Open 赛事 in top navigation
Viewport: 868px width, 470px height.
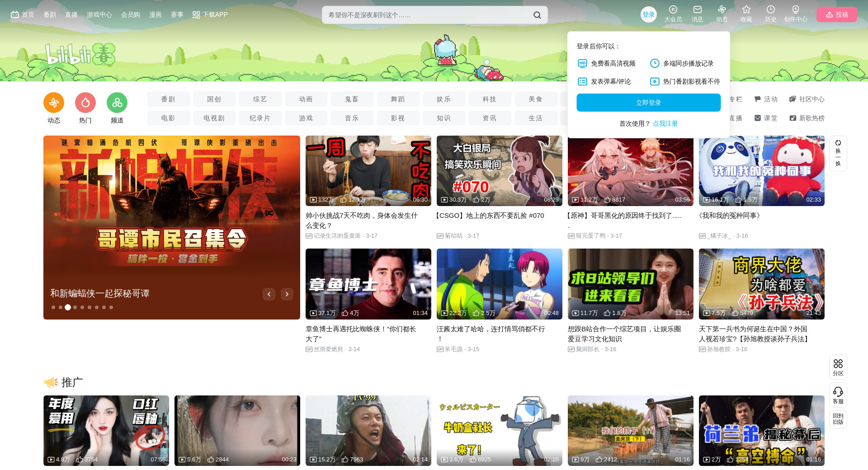pos(177,14)
